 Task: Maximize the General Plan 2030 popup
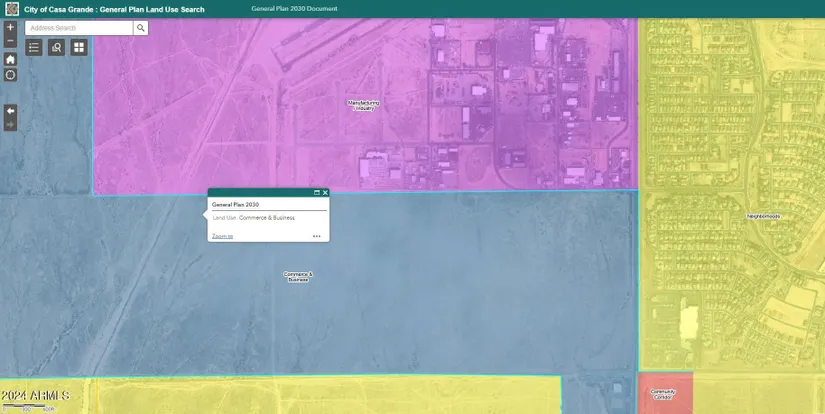pos(316,192)
